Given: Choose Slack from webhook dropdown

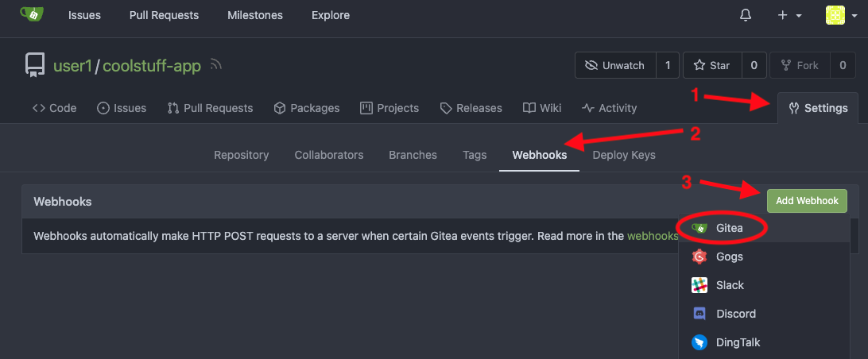Looking at the screenshot, I should (x=764, y=285).
